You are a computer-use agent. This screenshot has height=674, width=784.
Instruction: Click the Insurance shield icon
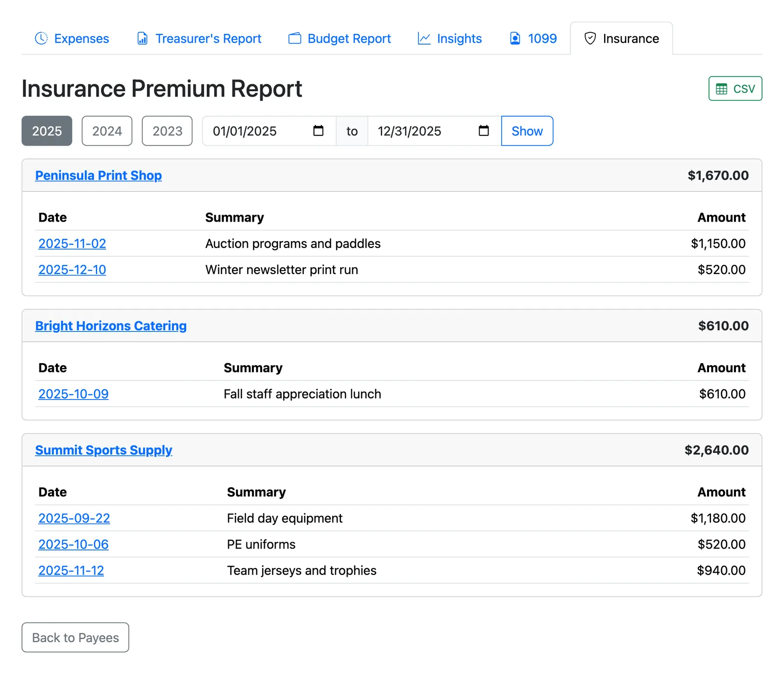pyautogui.click(x=590, y=38)
